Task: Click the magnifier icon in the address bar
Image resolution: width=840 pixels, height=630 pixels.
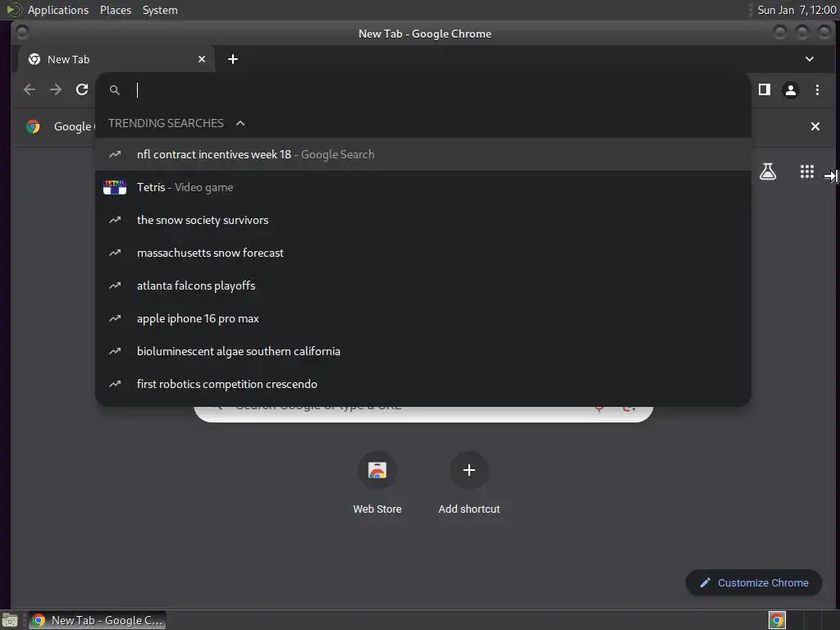Action: pos(115,90)
